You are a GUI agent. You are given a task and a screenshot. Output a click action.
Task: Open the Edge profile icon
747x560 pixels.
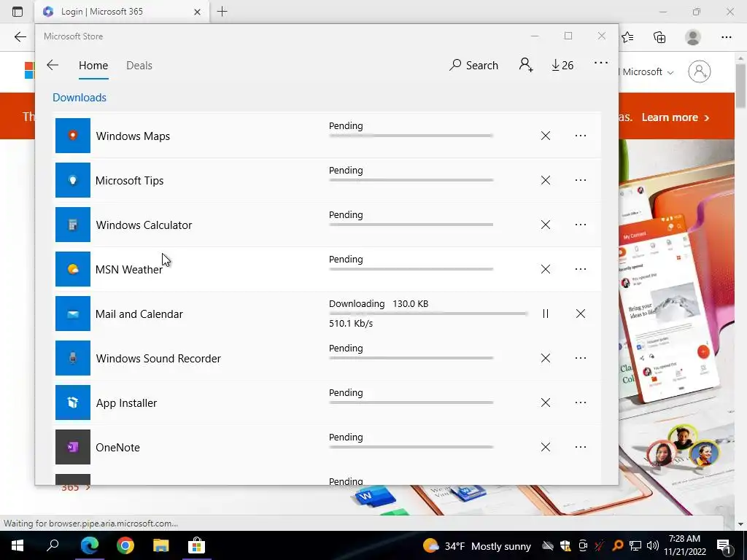click(693, 37)
